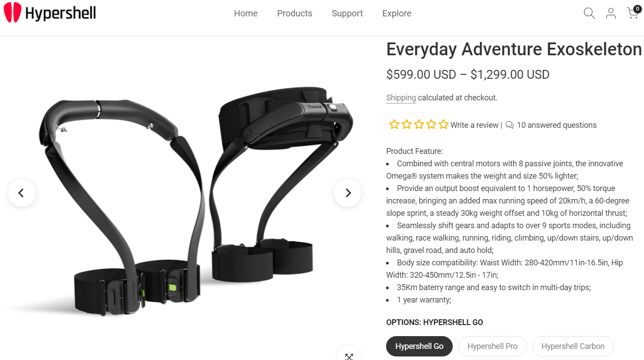Select the Hypershell Go option
Image resolution: width=644 pixels, height=360 pixels.
pos(419,346)
